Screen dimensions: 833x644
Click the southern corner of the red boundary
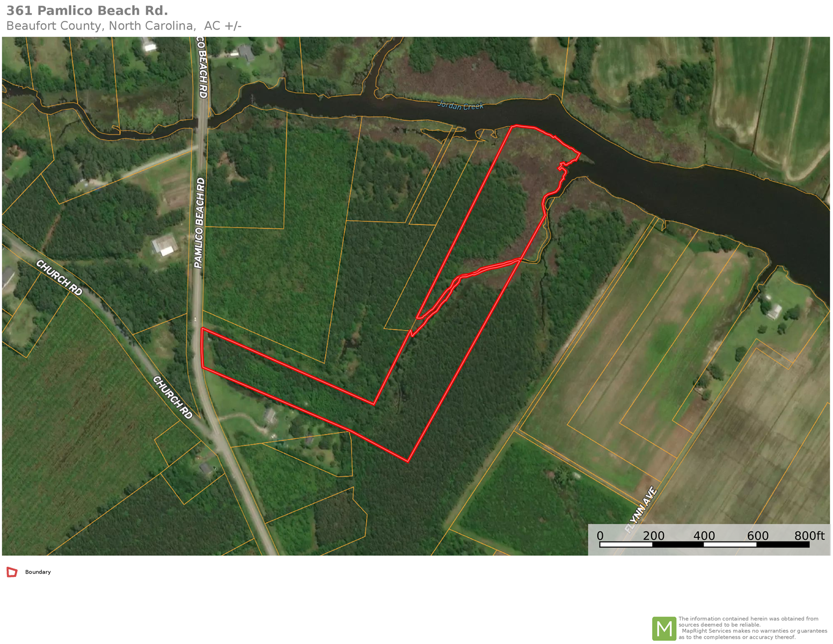click(x=408, y=460)
